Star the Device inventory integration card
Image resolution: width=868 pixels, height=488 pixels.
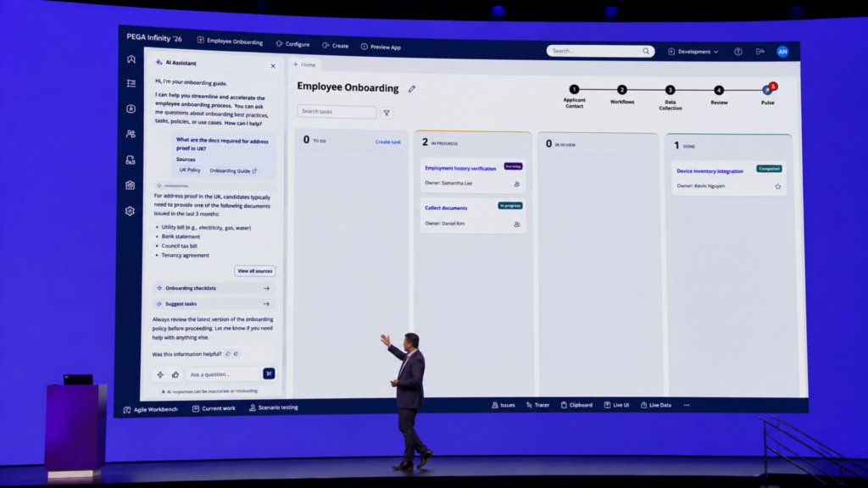coord(778,186)
